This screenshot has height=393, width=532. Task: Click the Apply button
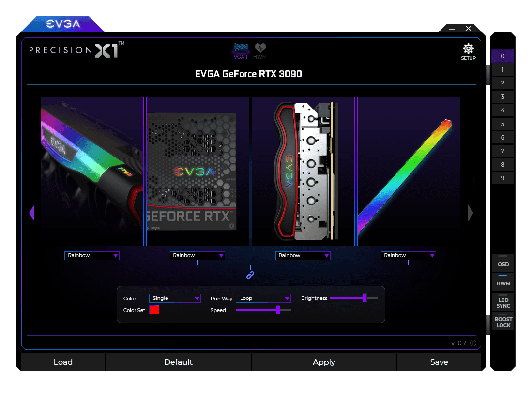pos(324,362)
